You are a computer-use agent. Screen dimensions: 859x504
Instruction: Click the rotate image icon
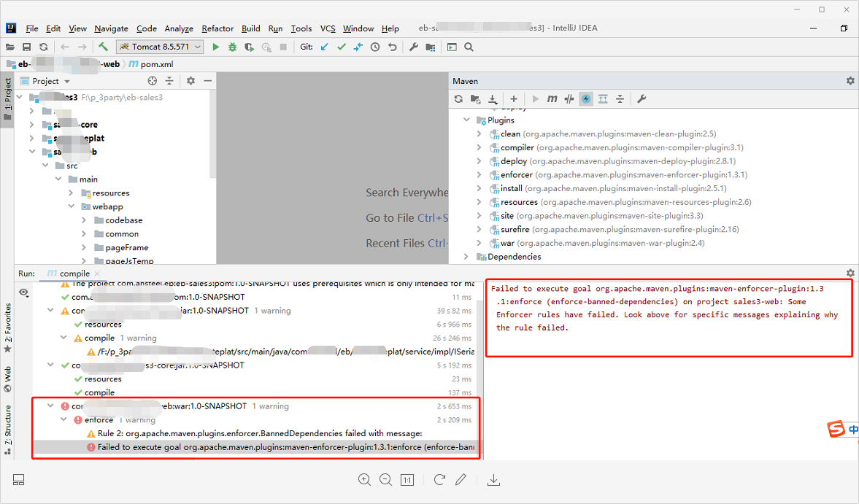[x=439, y=480]
